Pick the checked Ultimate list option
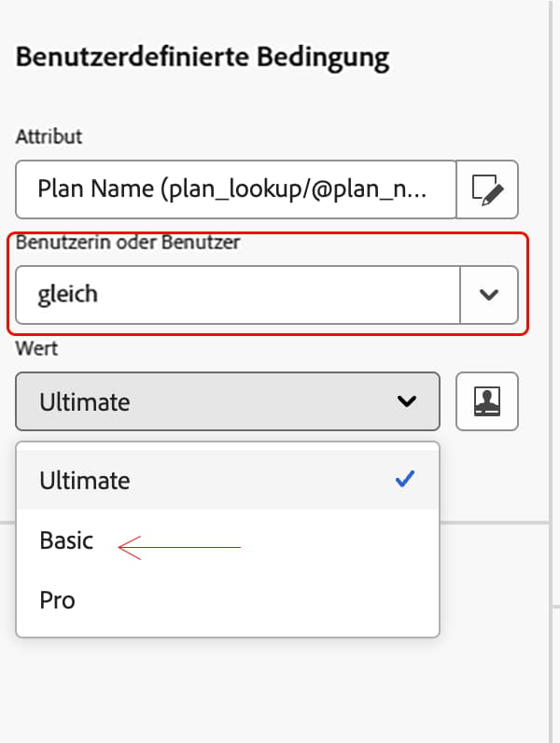Viewport: 560px width, 743px height. [x=228, y=480]
